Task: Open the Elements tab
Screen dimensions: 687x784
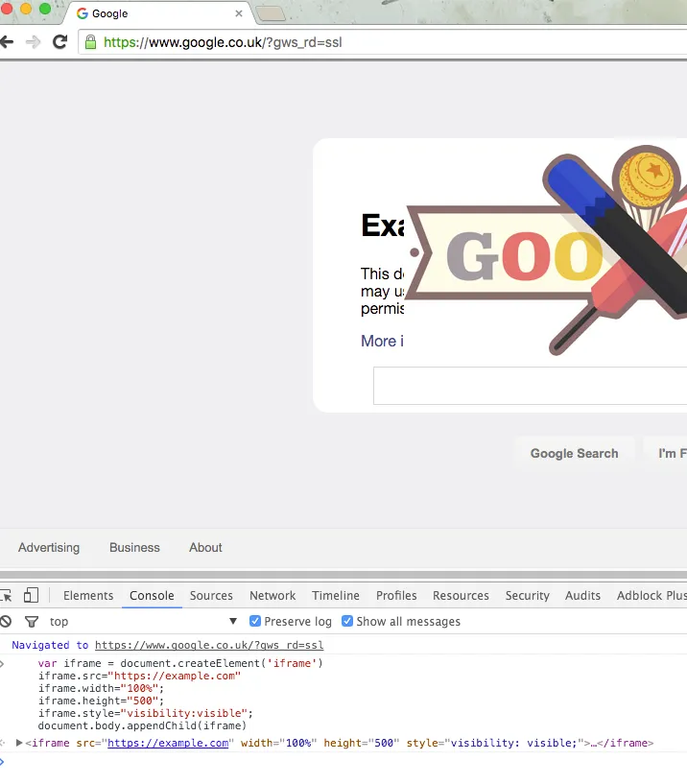Action: pos(88,596)
